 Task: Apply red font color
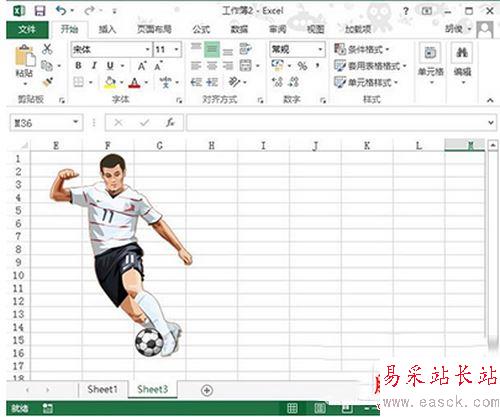[x=135, y=82]
